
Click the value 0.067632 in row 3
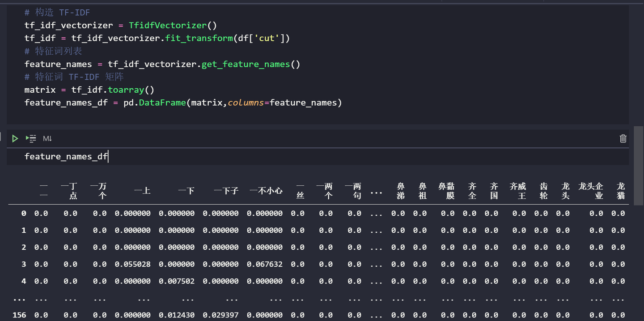pyautogui.click(x=265, y=264)
